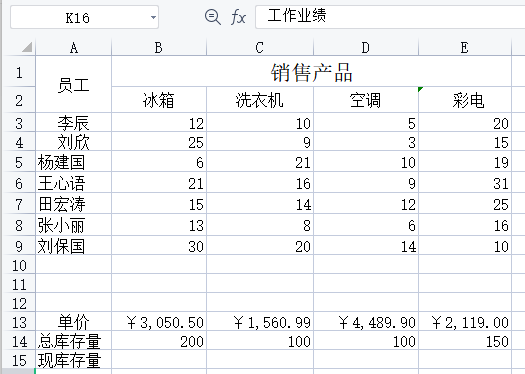
Task: Select the 总库存量 label cell
Action: point(74,340)
